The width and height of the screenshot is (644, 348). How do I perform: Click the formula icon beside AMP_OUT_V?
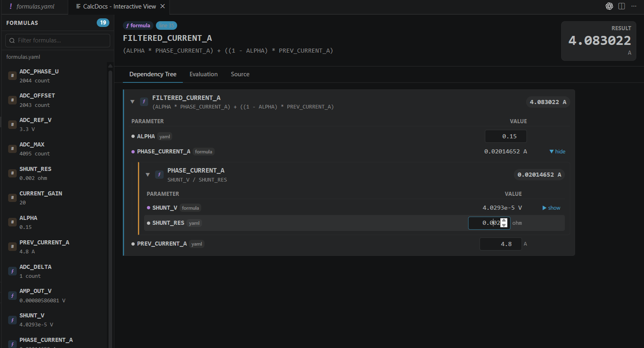pos(13,295)
